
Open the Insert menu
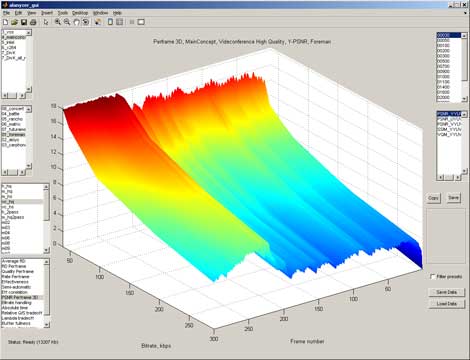pyautogui.click(x=47, y=13)
